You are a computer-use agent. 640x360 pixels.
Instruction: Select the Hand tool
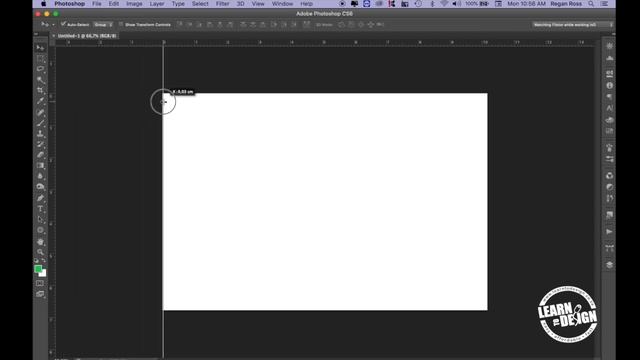coord(40,242)
